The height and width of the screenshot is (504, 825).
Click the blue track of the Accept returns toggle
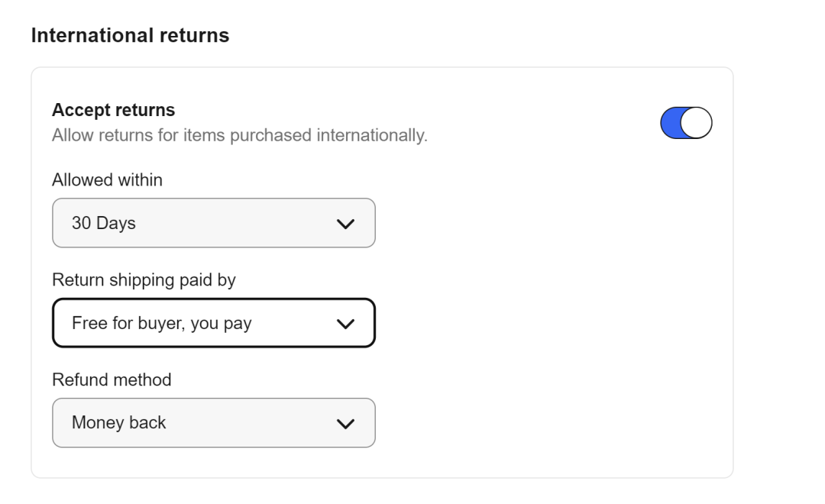pyautogui.click(x=671, y=124)
